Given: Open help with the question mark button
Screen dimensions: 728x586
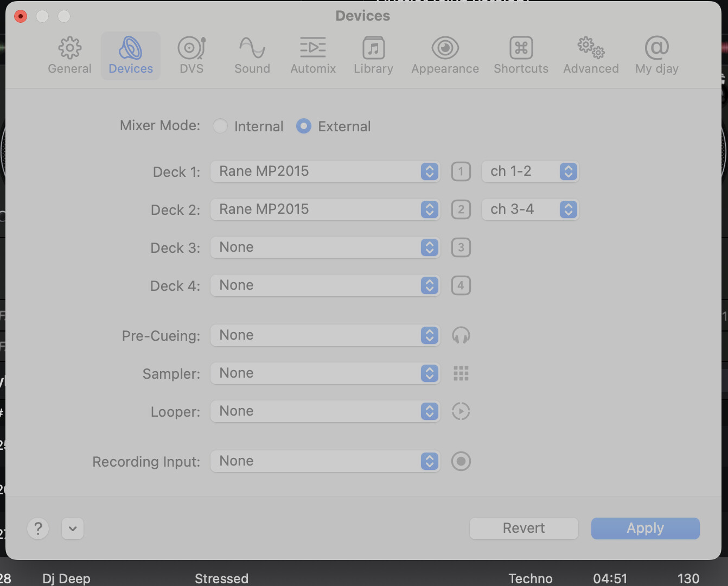Looking at the screenshot, I should [x=38, y=528].
